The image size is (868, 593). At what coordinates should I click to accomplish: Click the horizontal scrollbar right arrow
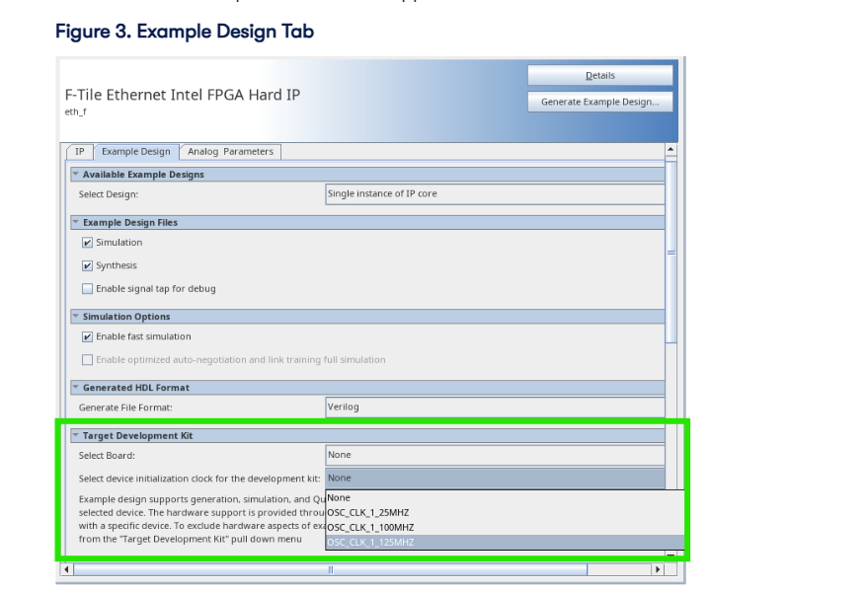(x=658, y=569)
